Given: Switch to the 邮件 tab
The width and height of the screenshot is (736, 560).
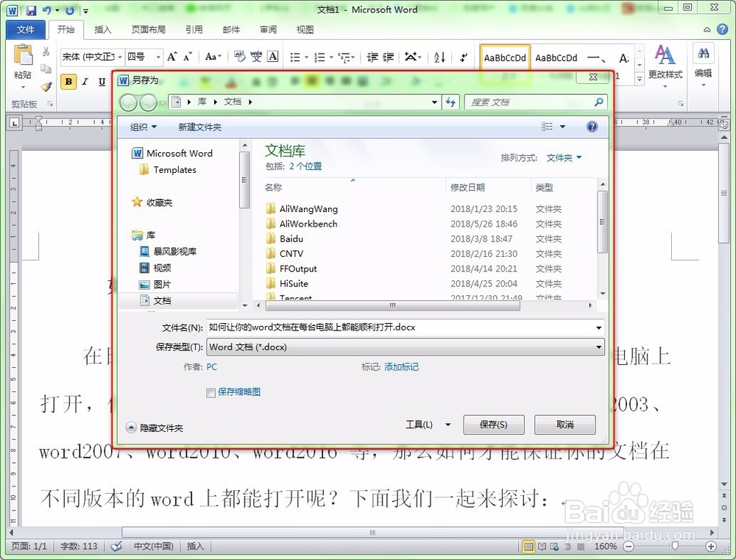Looking at the screenshot, I should coord(231,29).
